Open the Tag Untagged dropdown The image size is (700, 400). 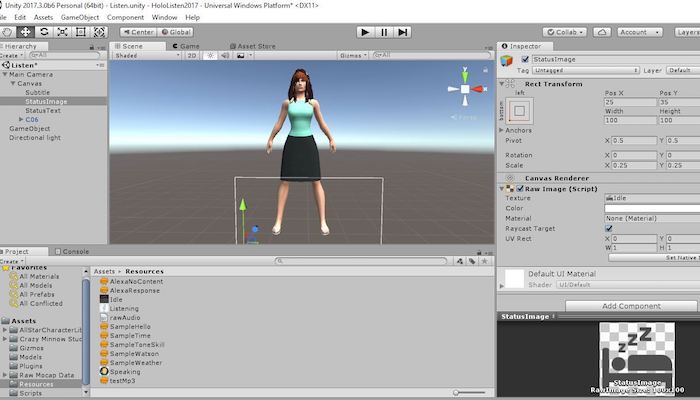click(586, 71)
